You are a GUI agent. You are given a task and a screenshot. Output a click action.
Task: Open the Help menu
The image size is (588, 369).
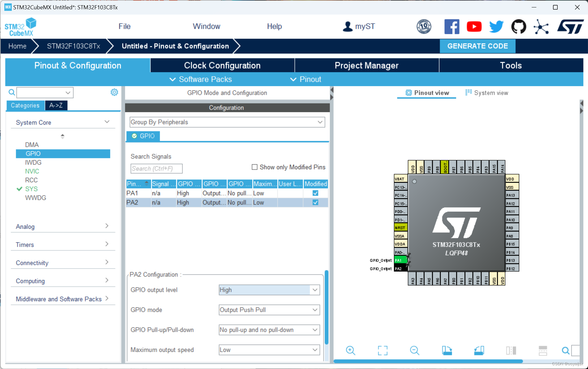(x=274, y=26)
